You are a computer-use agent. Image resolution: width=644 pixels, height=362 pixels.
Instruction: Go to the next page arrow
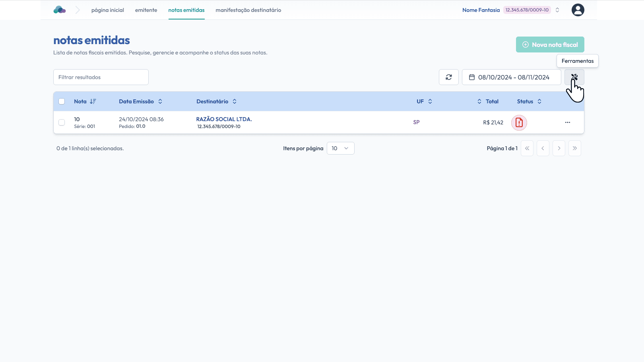(x=559, y=148)
